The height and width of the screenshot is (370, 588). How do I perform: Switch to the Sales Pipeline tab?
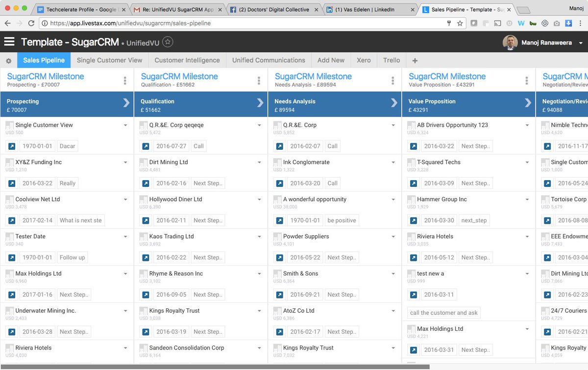[44, 60]
